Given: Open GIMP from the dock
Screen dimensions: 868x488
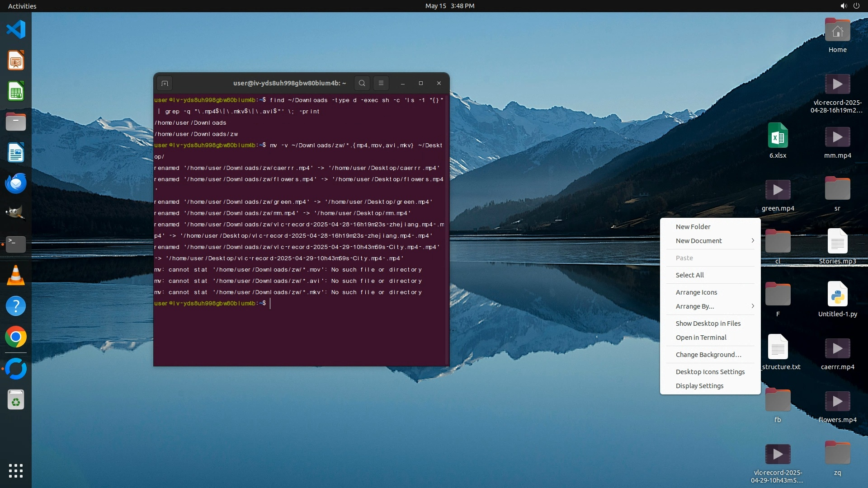Looking at the screenshot, I should pyautogui.click(x=16, y=213).
